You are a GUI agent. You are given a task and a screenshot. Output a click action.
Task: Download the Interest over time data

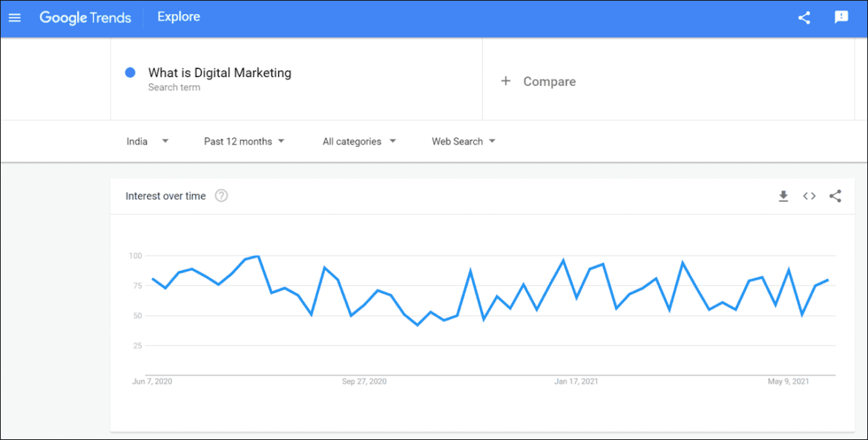pos(783,196)
